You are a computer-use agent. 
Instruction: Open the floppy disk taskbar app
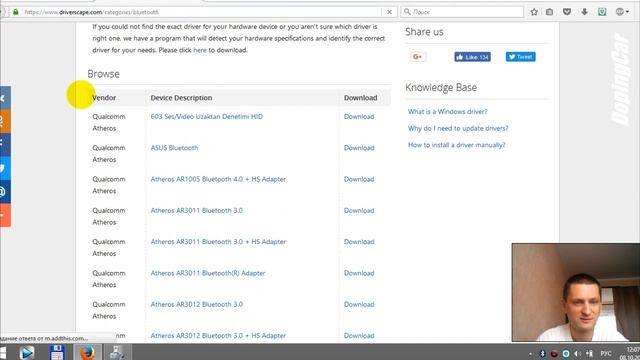(x=57, y=352)
